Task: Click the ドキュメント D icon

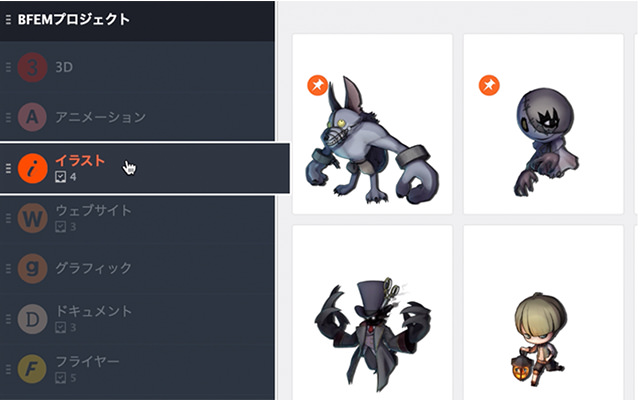Action: click(32, 319)
